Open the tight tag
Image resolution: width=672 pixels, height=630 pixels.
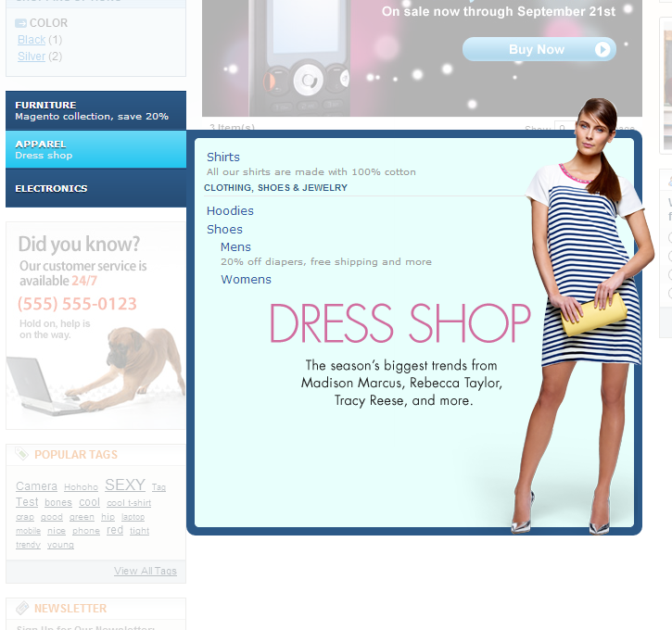point(140,531)
